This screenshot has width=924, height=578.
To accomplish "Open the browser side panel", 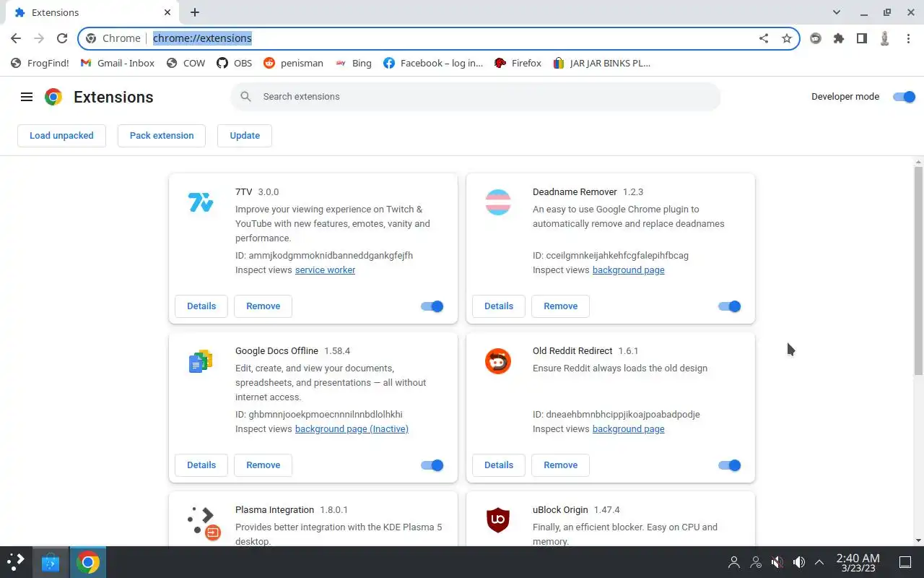I will (x=862, y=38).
